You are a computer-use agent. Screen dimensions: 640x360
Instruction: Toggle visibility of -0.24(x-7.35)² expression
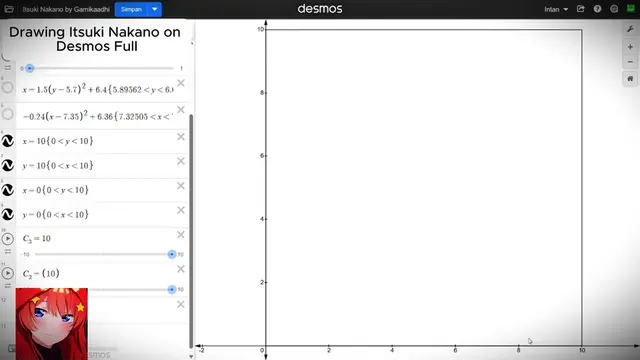(x=7, y=114)
